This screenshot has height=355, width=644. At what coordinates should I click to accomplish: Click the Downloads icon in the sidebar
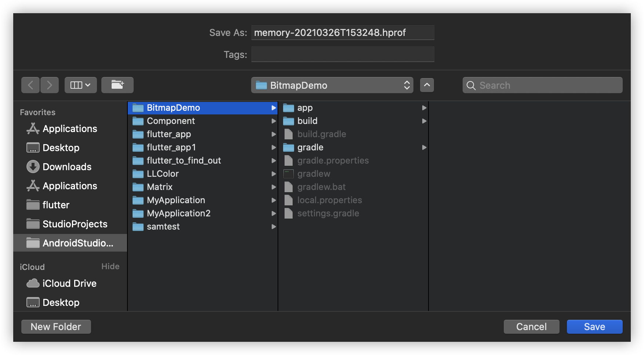tap(33, 167)
